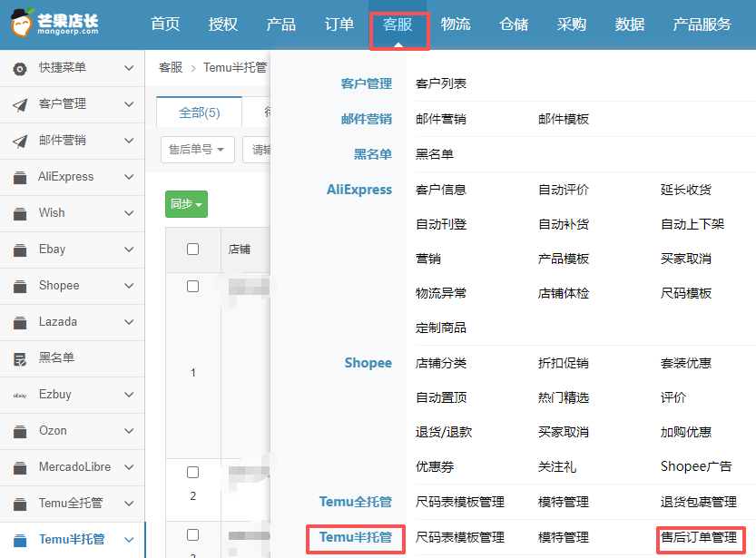Click the Ezbuy logo icon in sidebar
This screenshot has height=558, width=756.
(20, 395)
